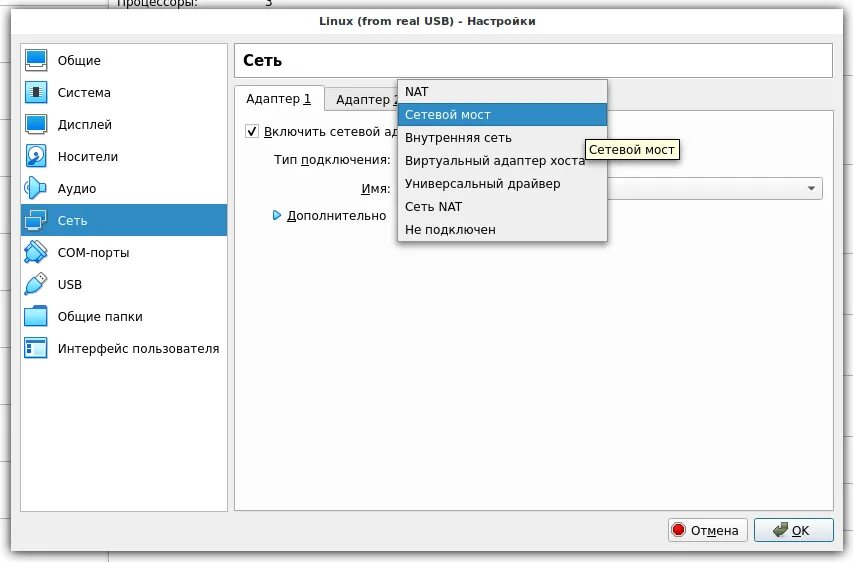This screenshot has width=853, height=562.
Task: Open the Общие settings category label
Action: pos(79,60)
